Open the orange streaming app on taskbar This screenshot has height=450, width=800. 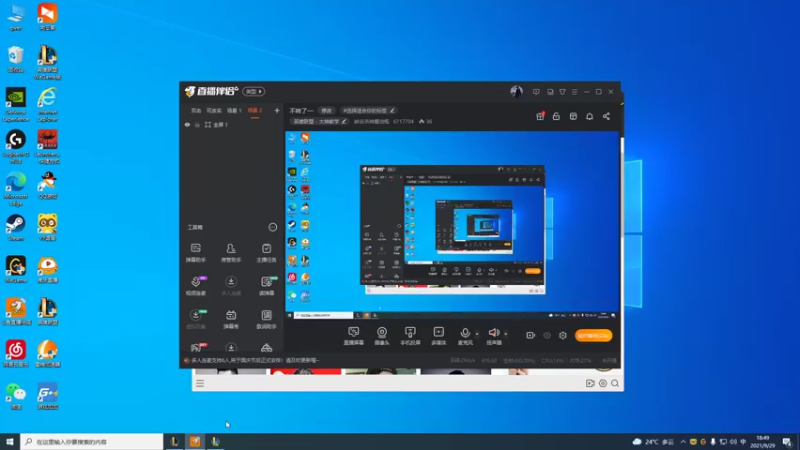tap(195, 441)
